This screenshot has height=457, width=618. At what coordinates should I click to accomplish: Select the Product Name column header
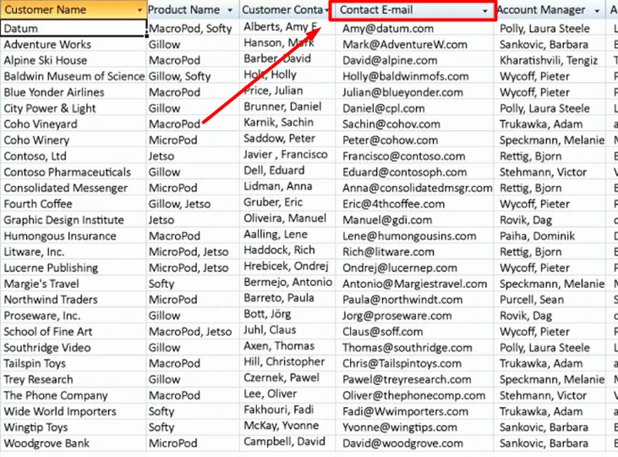click(193, 9)
